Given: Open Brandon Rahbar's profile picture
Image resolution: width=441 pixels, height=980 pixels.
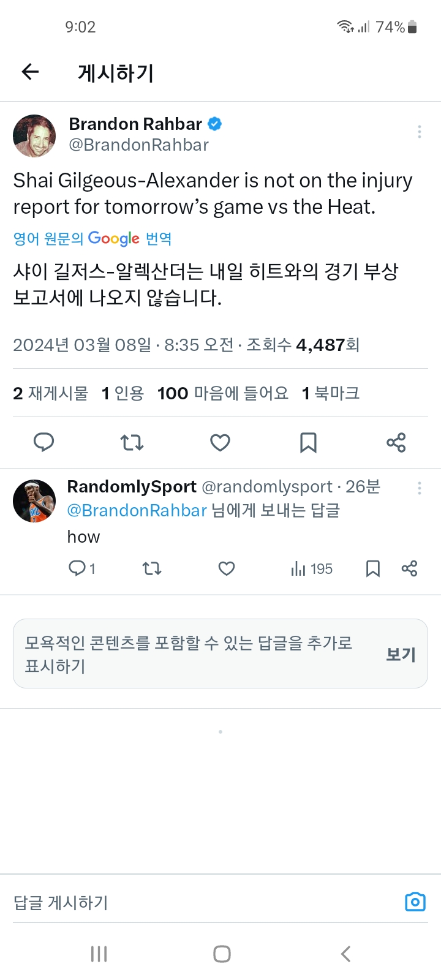Looking at the screenshot, I should coord(34,136).
